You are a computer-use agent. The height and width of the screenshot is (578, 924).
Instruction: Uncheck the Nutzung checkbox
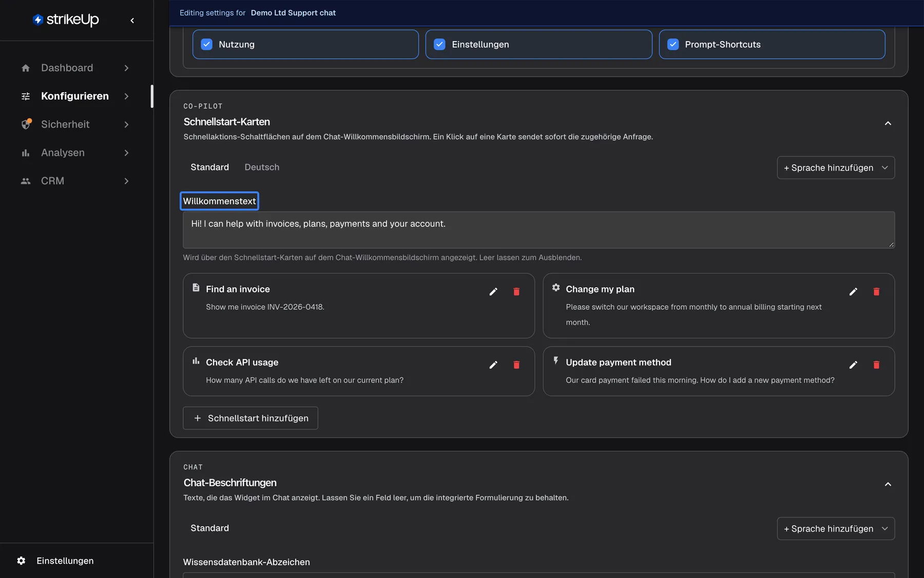(x=207, y=45)
